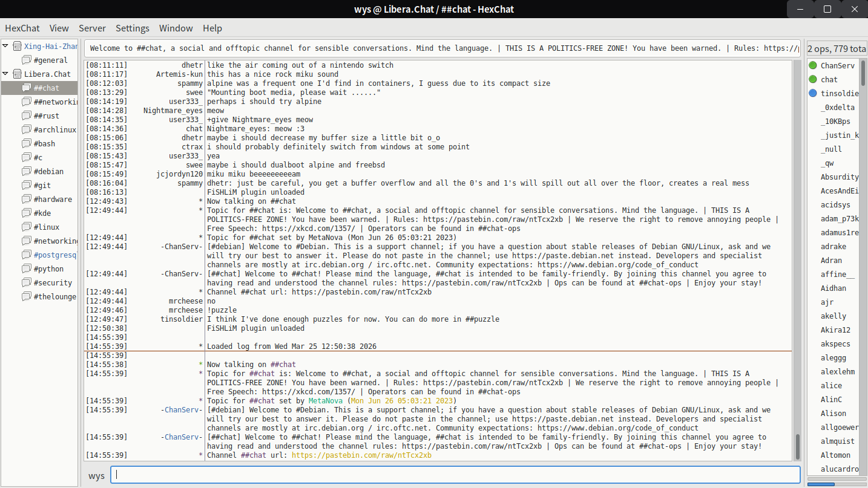Click the channel topic bar at the top

click(x=442, y=48)
